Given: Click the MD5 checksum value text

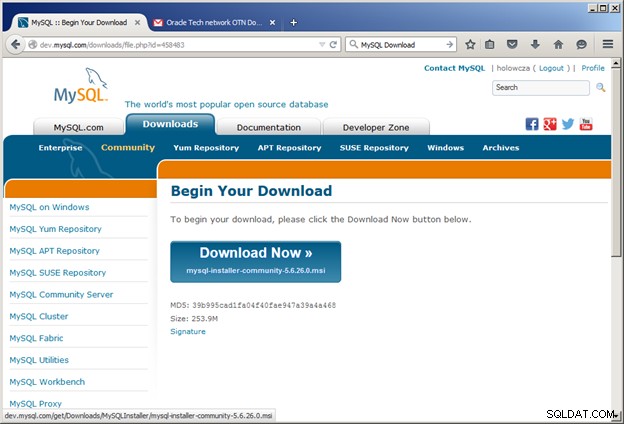Looking at the screenshot, I should pyautogui.click(x=264, y=305).
